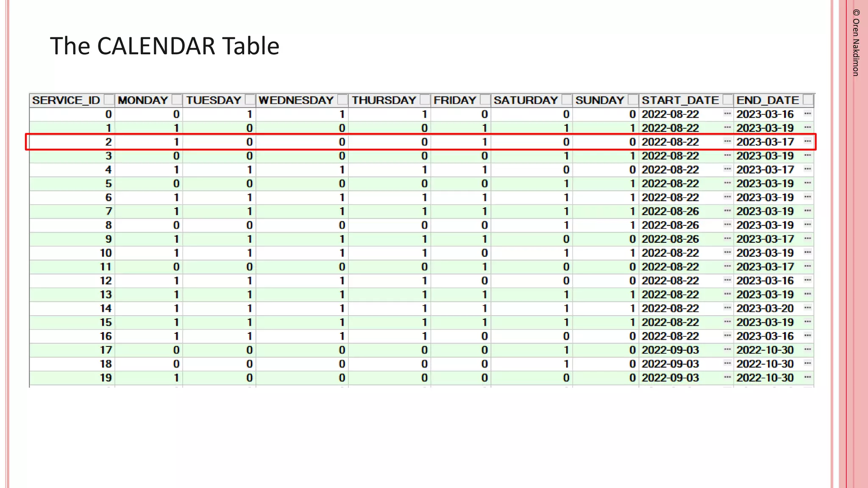Viewport: 868px width, 488px height.
Task: Click the small box in END_DATE column header
Action: coord(808,100)
